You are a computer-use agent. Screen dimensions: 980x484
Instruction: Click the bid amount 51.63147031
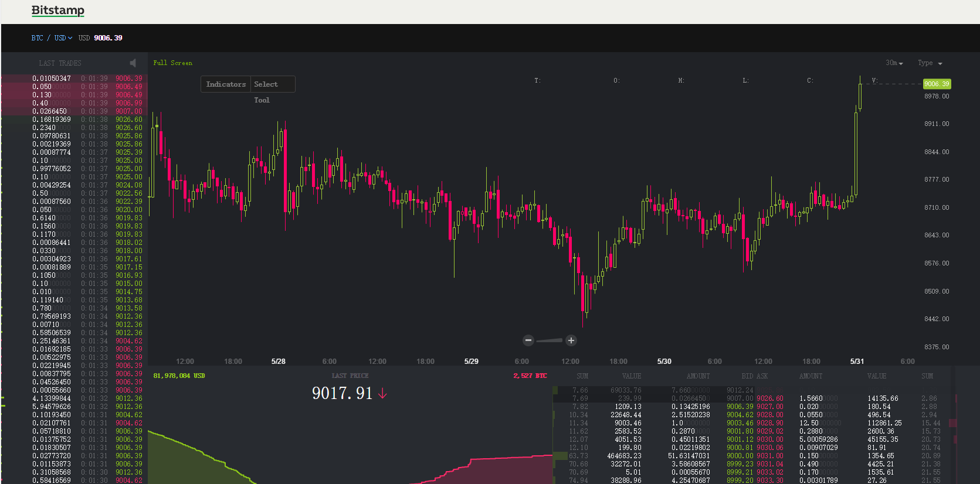(689, 456)
